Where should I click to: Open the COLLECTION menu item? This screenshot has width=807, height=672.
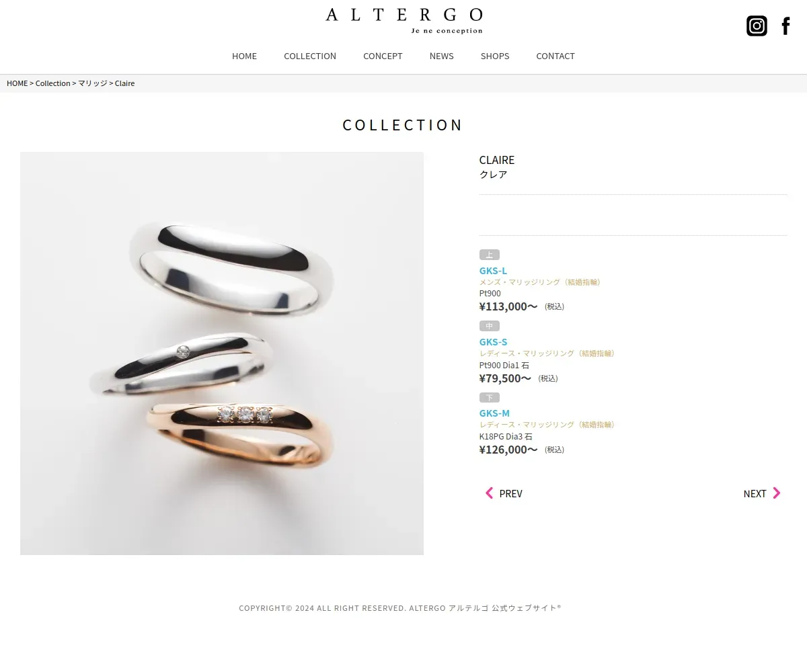[x=310, y=56]
